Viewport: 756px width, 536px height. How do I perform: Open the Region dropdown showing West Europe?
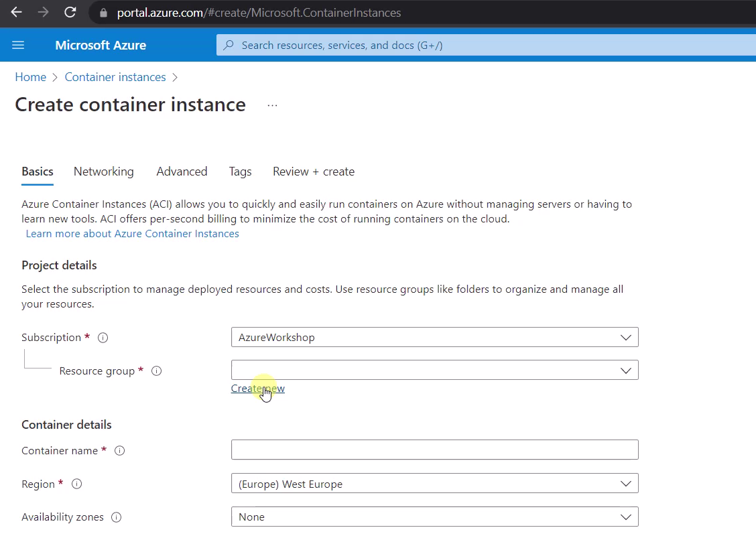(x=434, y=484)
